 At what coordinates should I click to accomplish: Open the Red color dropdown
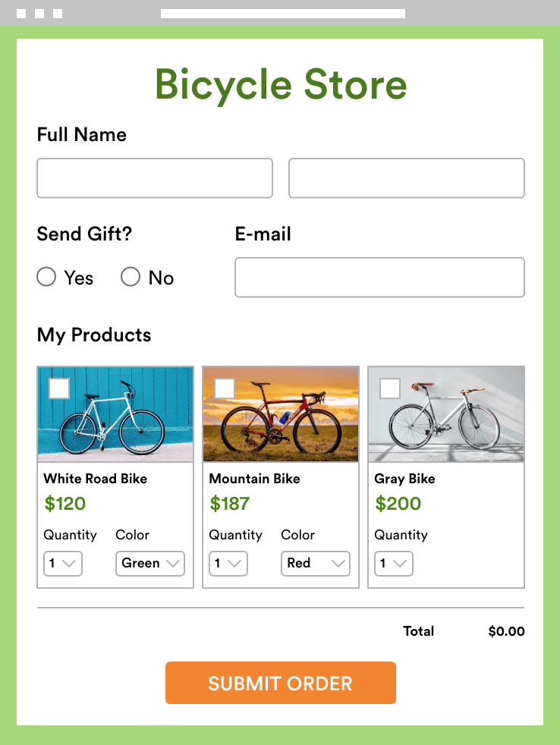315,564
